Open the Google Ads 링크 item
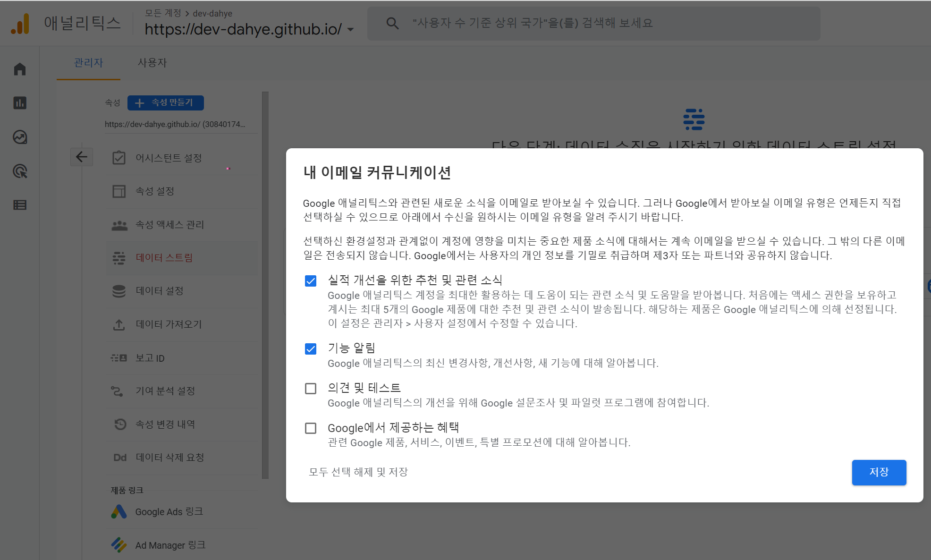931x560 pixels. [x=182, y=512]
